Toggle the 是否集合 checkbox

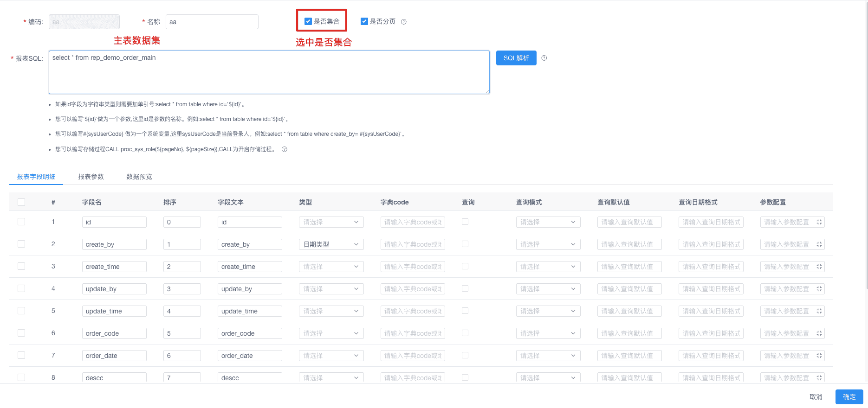pyautogui.click(x=308, y=21)
